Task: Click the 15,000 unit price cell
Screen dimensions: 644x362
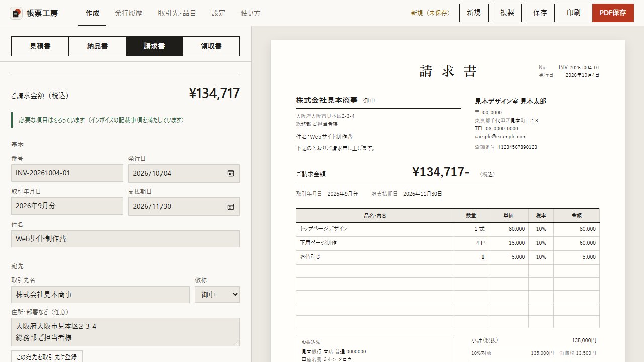Action: 508,243
